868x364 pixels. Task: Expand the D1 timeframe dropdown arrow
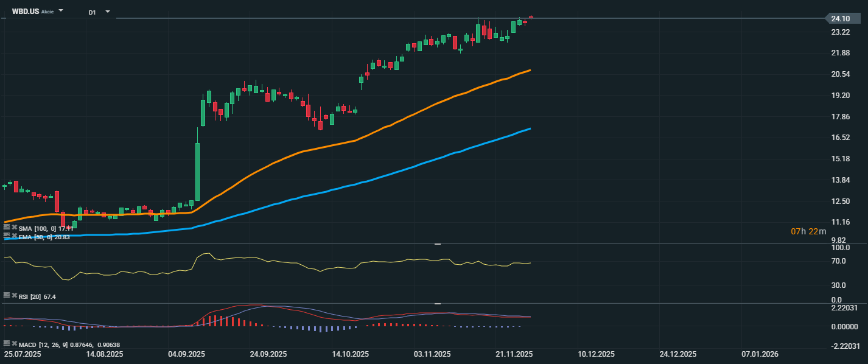click(x=108, y=12)
